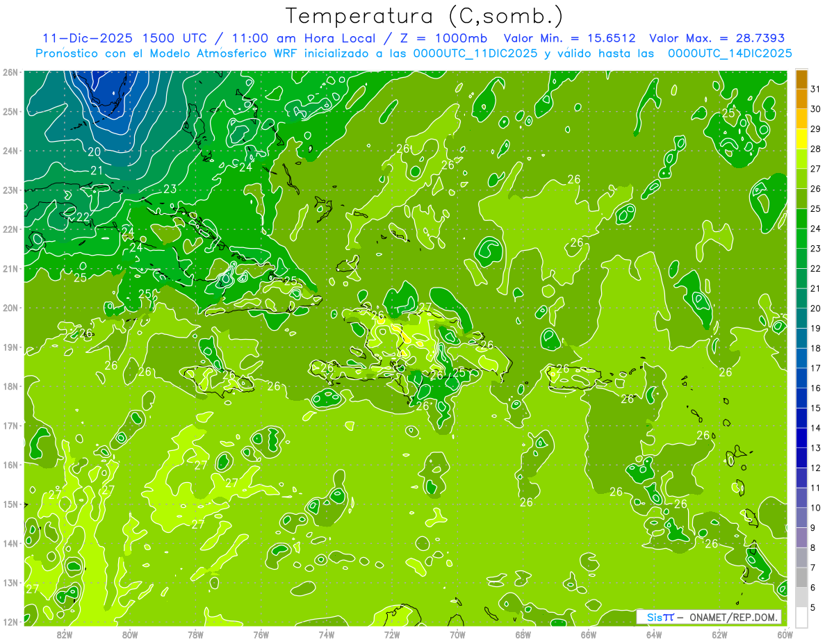Click the '76W' longitude axis label
Viewport: 834px width, 644px height.
click(x=261, y=634)
